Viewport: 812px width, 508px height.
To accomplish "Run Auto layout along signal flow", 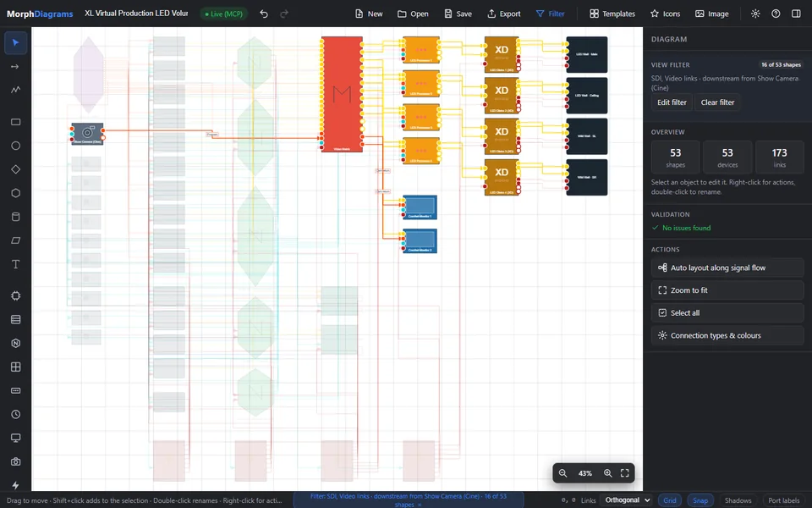I will pyautogui.click(x=727, y=268).
